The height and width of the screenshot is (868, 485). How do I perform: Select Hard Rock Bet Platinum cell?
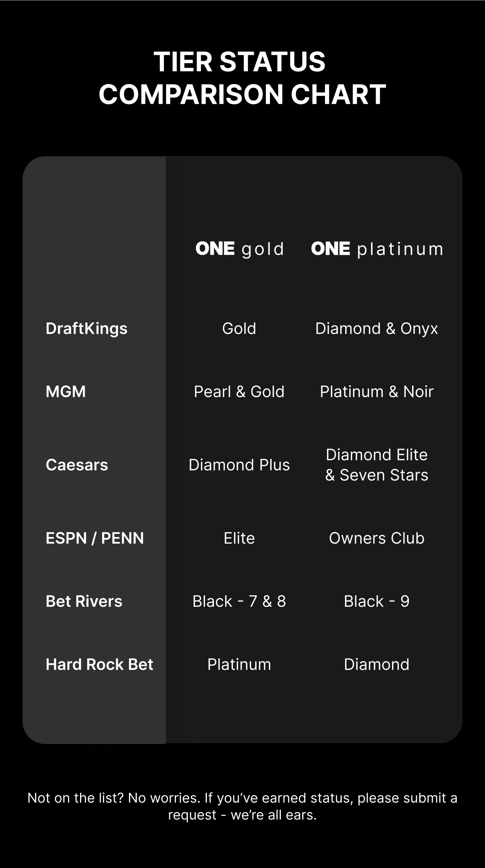(239, 664)
